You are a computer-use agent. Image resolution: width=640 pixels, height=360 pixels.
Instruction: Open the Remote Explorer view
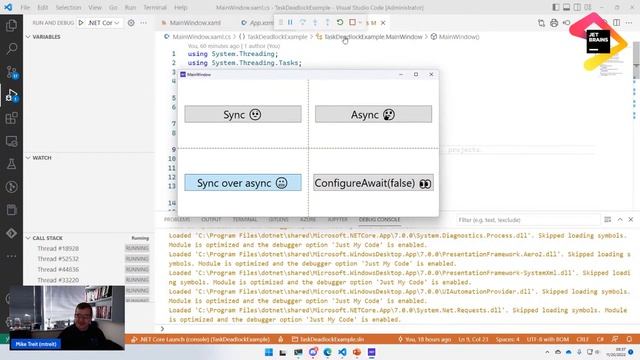[x=11, y=141]
